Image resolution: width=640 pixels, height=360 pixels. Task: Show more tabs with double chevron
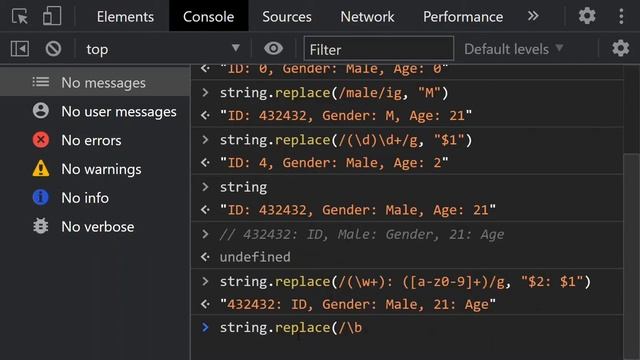[533, 16]
